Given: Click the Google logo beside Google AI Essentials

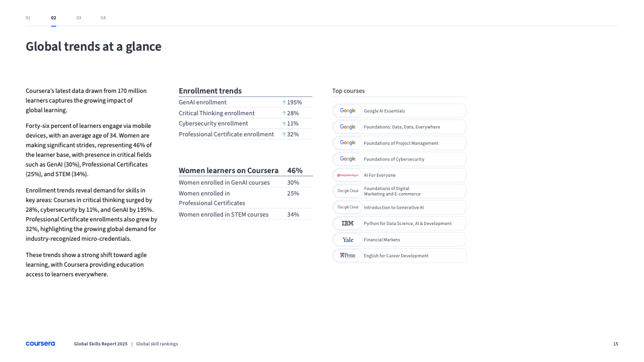Looking at the screenshot, I should tap(347, 111).
